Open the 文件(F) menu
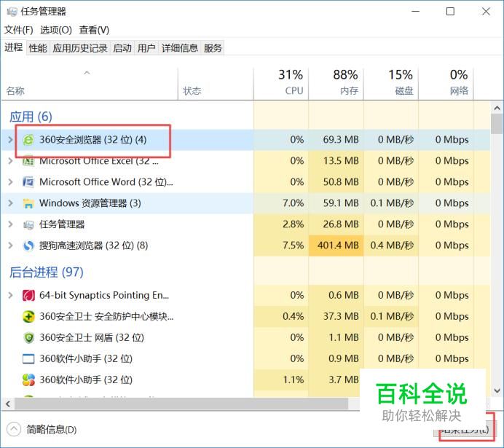 (19, 30)
